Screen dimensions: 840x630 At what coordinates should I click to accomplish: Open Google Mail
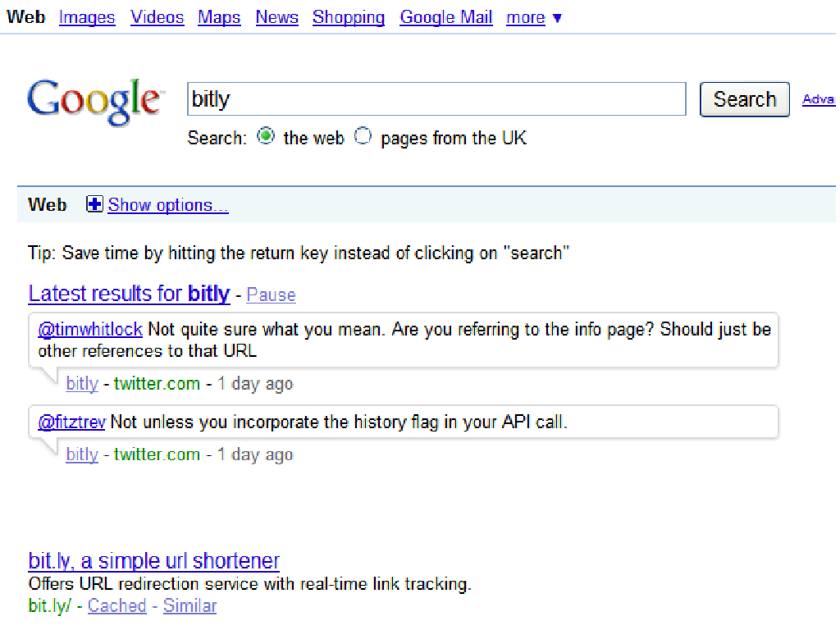coord(445,17)
